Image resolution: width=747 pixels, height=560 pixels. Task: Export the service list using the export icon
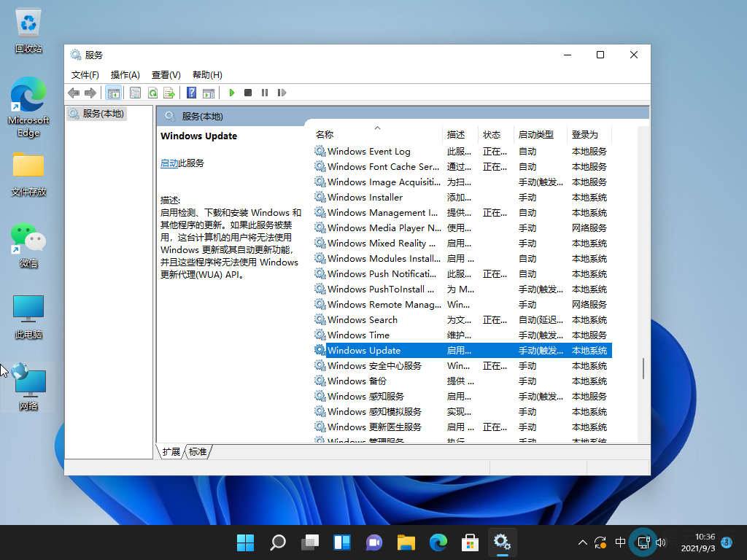169,93
